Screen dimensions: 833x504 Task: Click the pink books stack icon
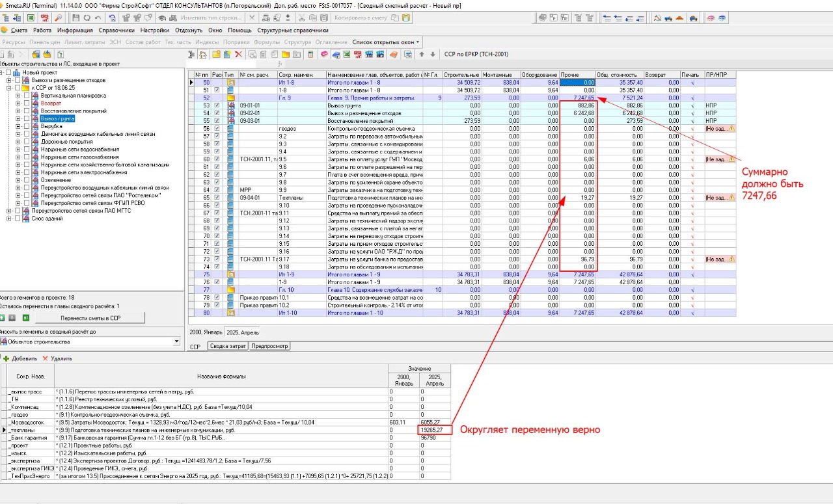pos(711,18)
